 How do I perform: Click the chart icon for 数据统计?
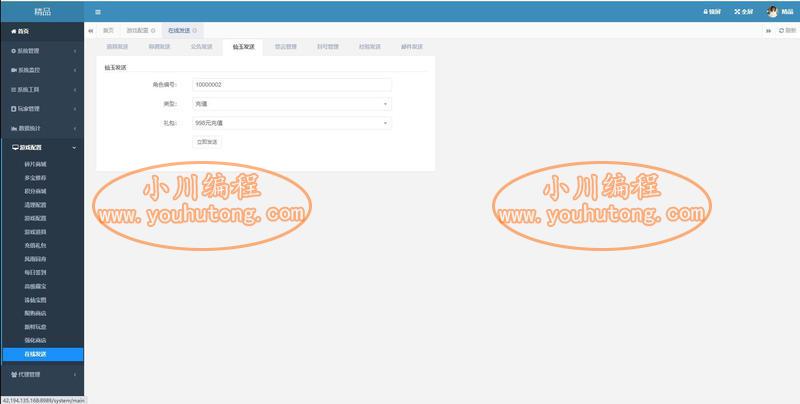click(x=14, y=128)
